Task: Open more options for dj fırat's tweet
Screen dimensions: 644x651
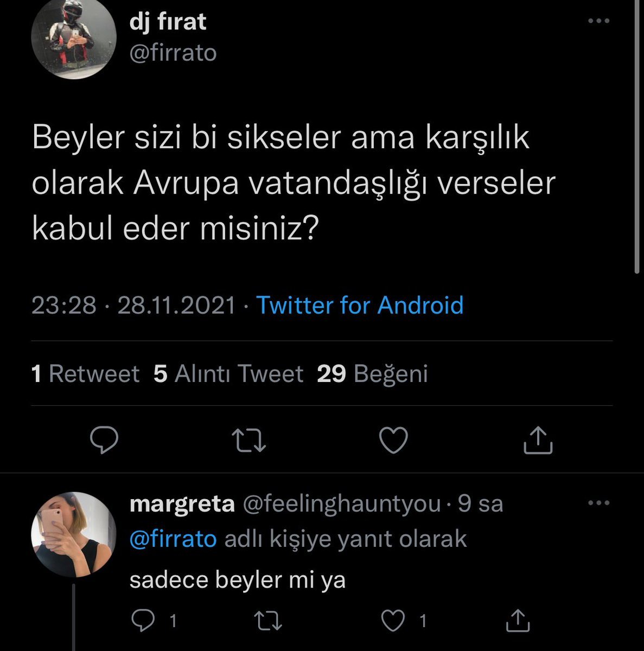Action: 599,21
